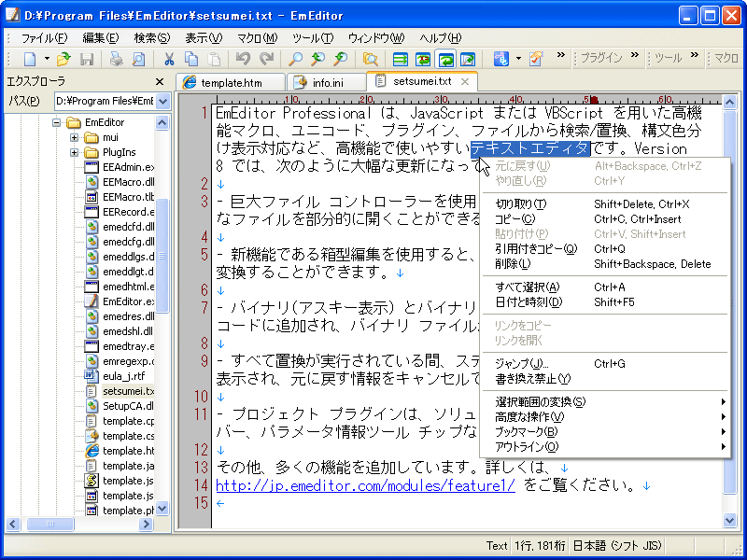
Task: Switch to the template.htm tab
Action: point(231,82)
